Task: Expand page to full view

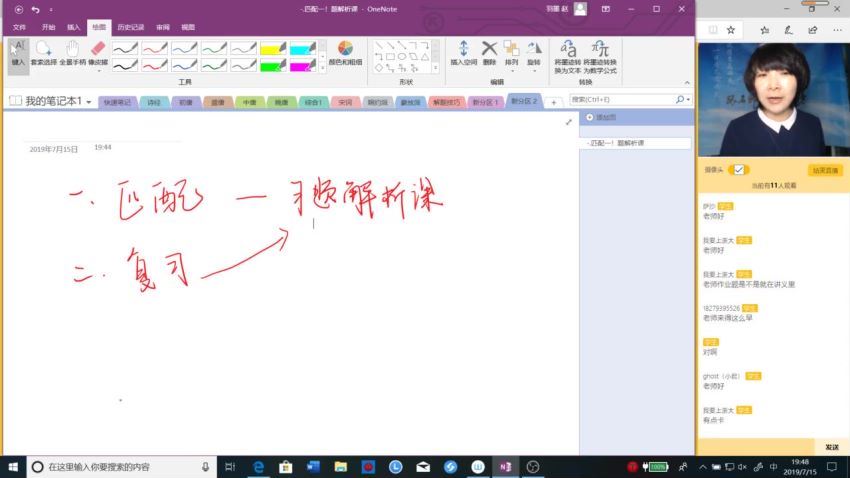Action: pyautogui.click(x=569, y=122)
